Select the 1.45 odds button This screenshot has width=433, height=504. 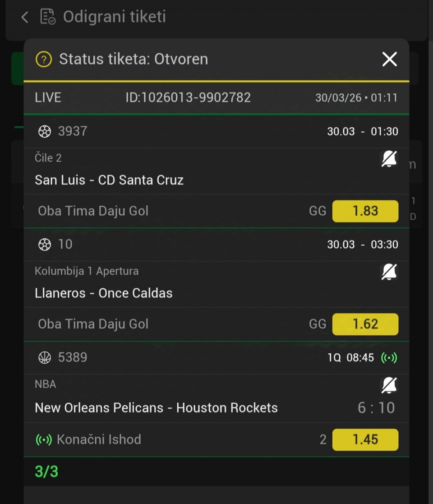[365, 439]
